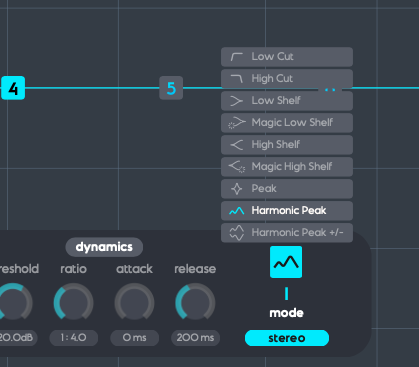Adjust the attack knob
Image resolution: width=419 pixels, height=367 pixels.
(134, 303)
